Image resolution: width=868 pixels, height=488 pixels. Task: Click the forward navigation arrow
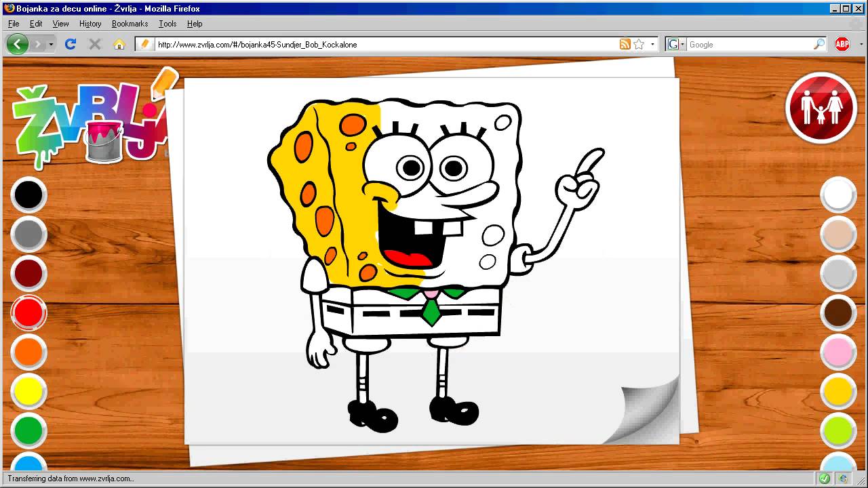(x=37, y=44)
